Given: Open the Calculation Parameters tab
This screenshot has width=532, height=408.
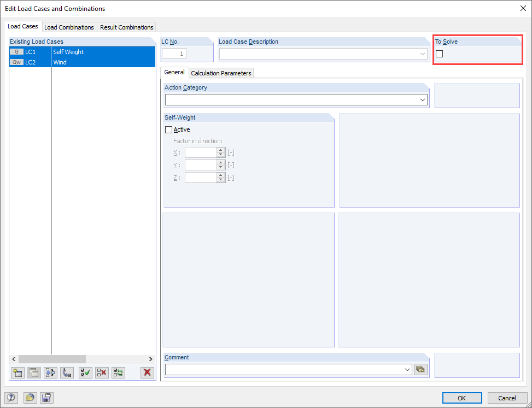Looking at the screenshot, I should point(221,73).
